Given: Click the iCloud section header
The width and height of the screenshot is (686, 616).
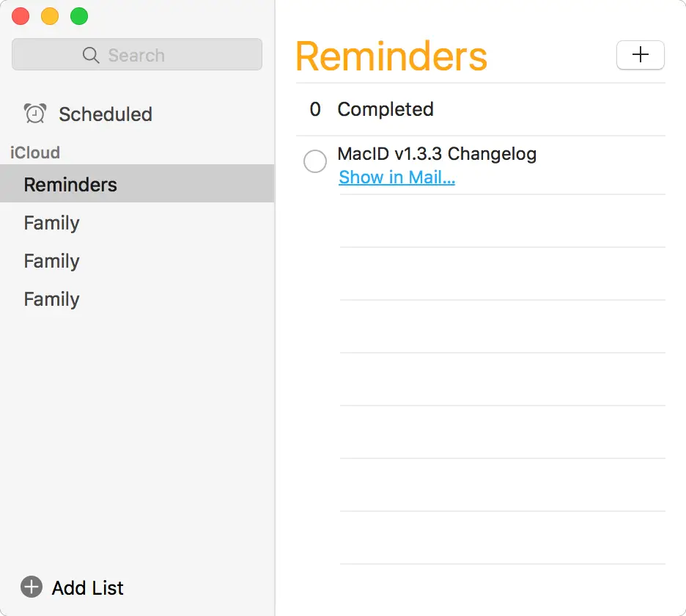Looking at the screenshot, I should [x=35, y=153].
